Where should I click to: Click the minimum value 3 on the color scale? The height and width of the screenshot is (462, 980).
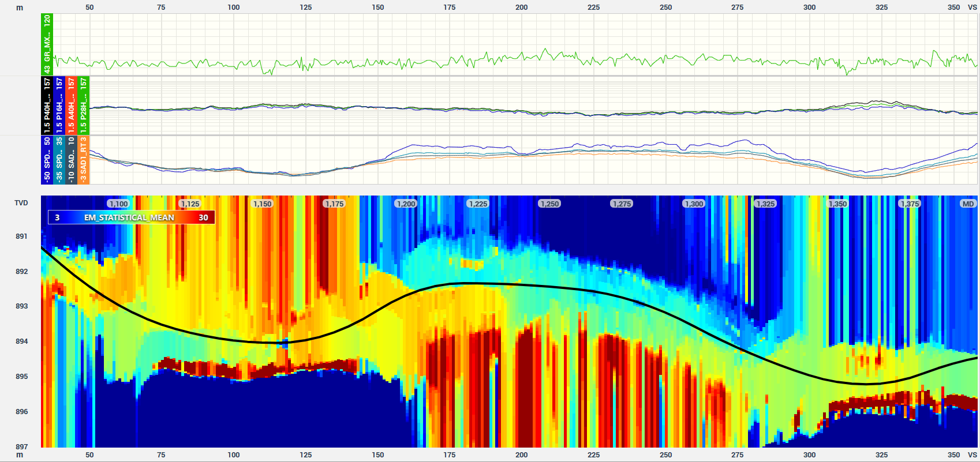coord(57,217)
